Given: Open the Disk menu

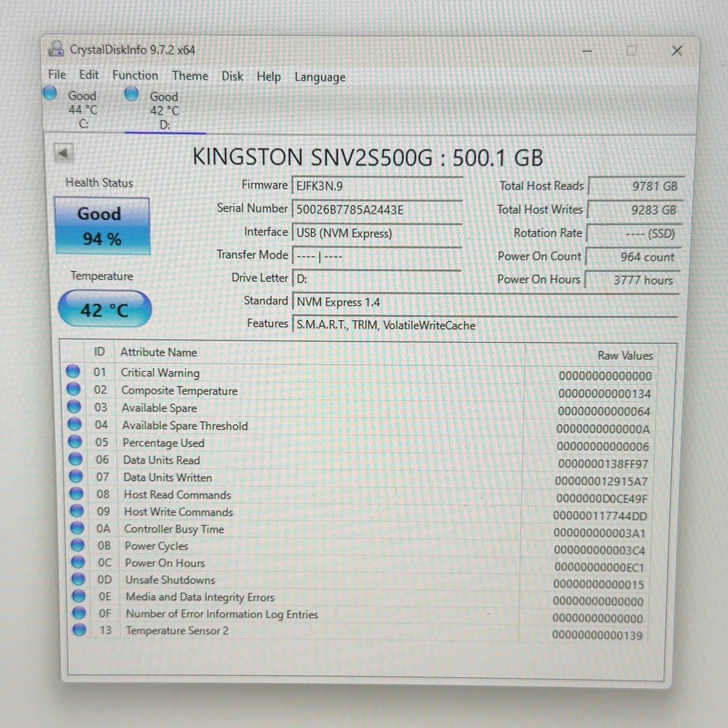Looking at the screenshot, I should (232, 76).
